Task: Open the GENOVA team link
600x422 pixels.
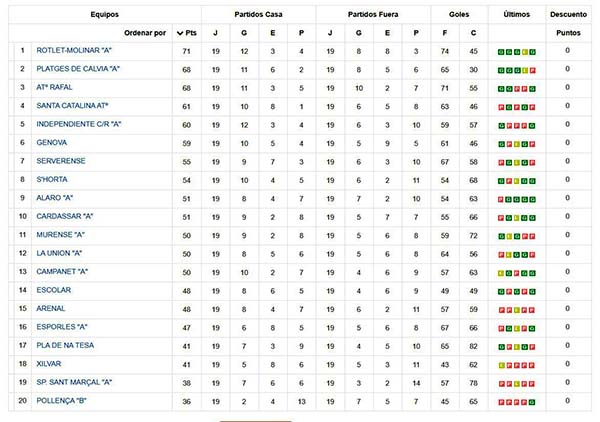Action: coord(52,142)
